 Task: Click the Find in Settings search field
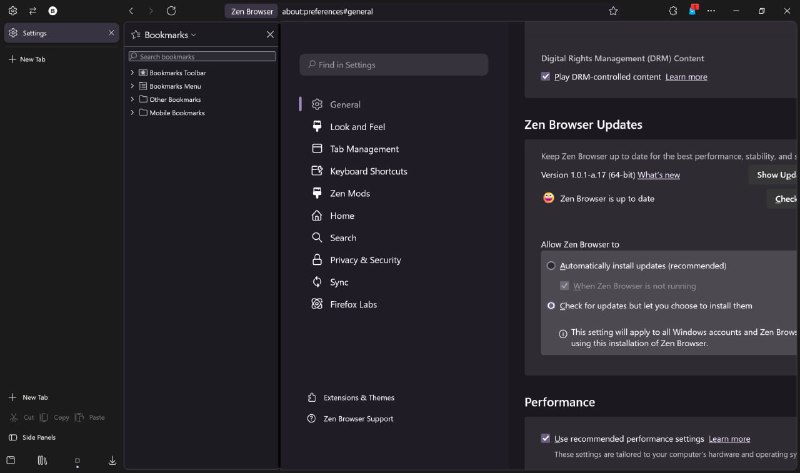[x=394, y=65]
